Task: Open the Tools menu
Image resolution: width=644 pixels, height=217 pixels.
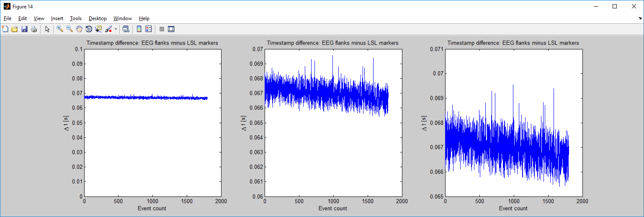Action: point(76,18)
